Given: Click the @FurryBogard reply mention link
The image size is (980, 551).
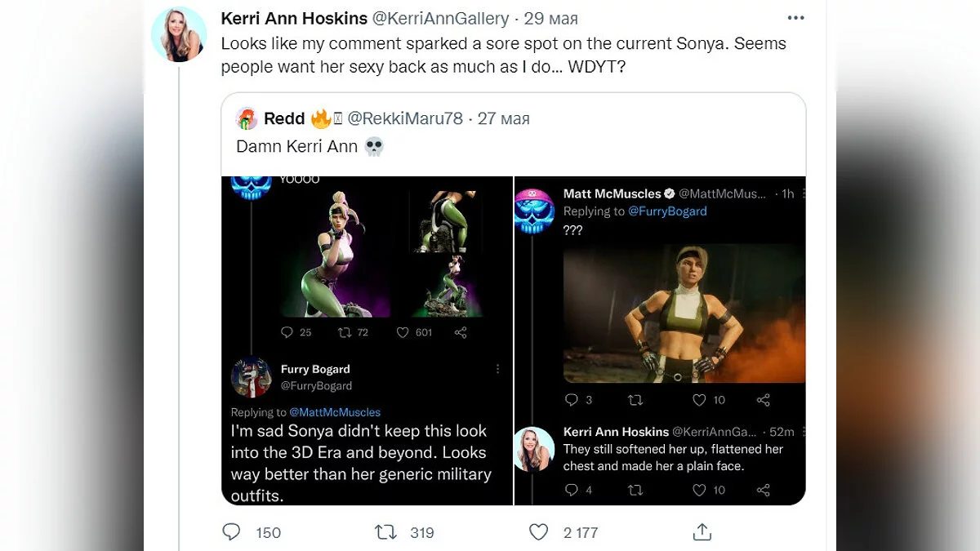Looking at the screenshot, I should 667,211.
